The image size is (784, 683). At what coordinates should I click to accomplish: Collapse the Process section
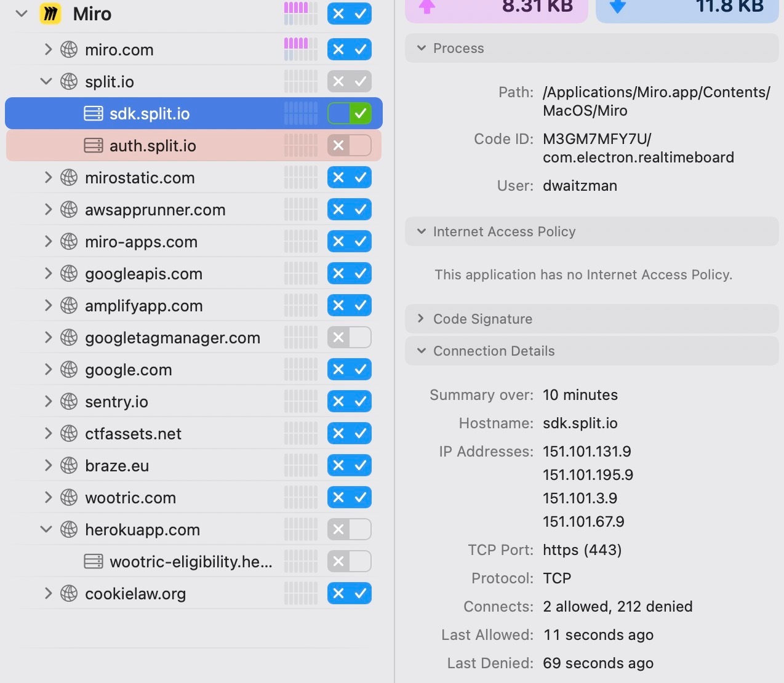click(x=422, y=48)
